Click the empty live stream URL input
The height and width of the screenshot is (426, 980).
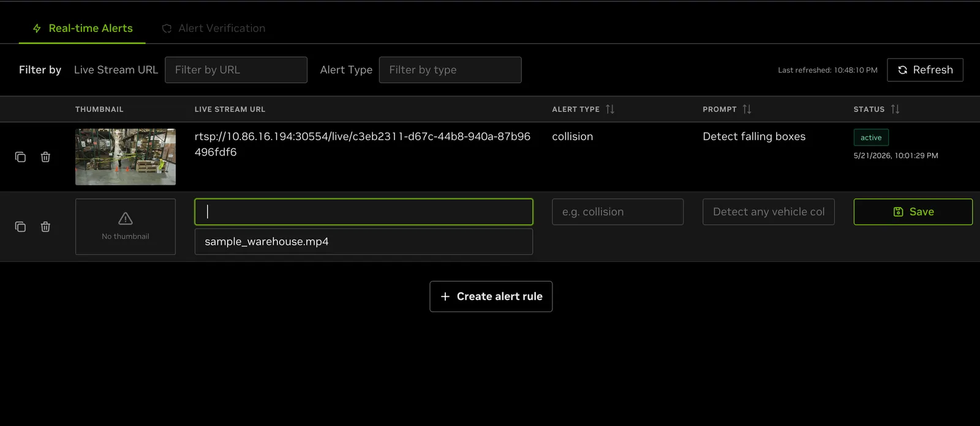pos(364,212)
